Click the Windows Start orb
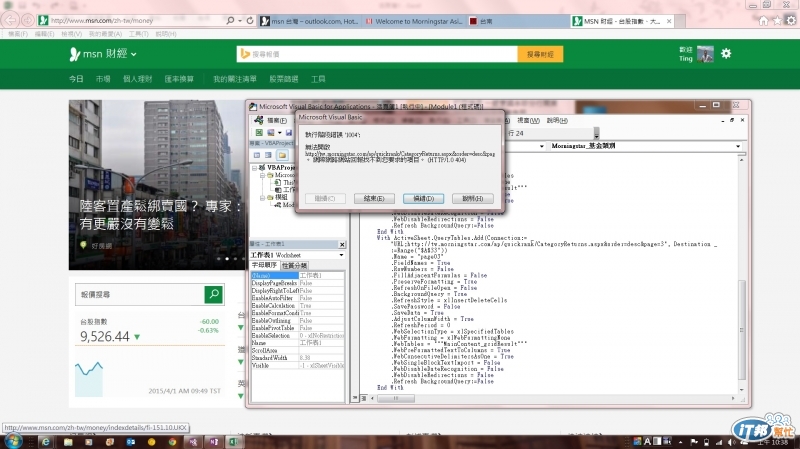Screen dimensions: 800x449 coord(13,441)
